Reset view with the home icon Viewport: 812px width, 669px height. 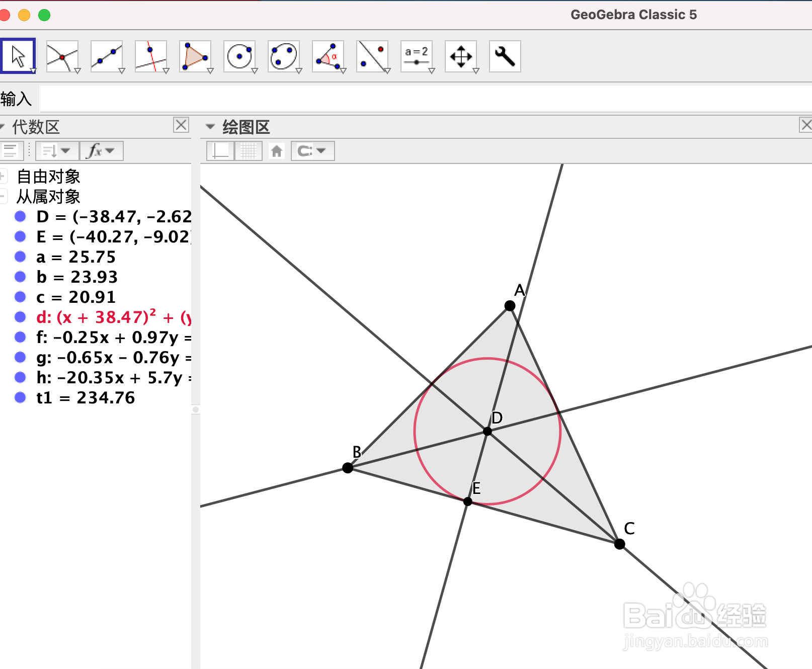277,151
